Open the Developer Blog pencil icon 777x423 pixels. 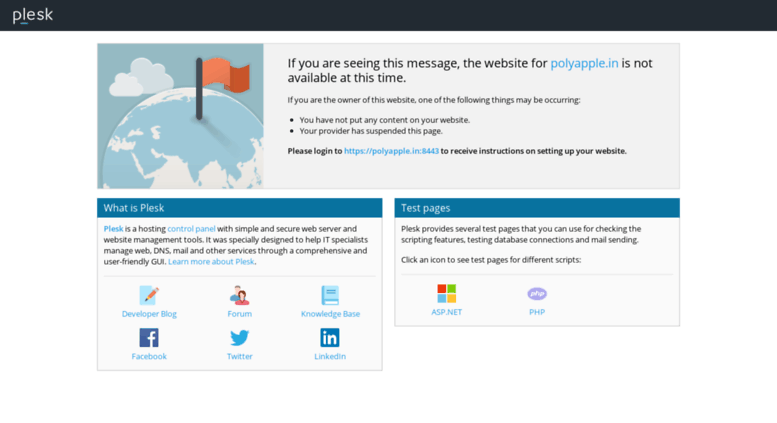149,295
